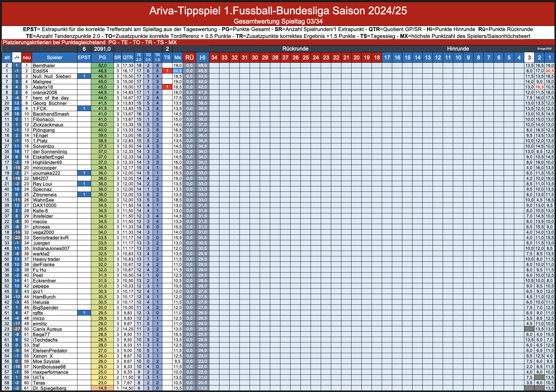Select player name '1.FCK'
Image resolution: width=556 pixels, height=392 pixels.
(x=40, y=108)
